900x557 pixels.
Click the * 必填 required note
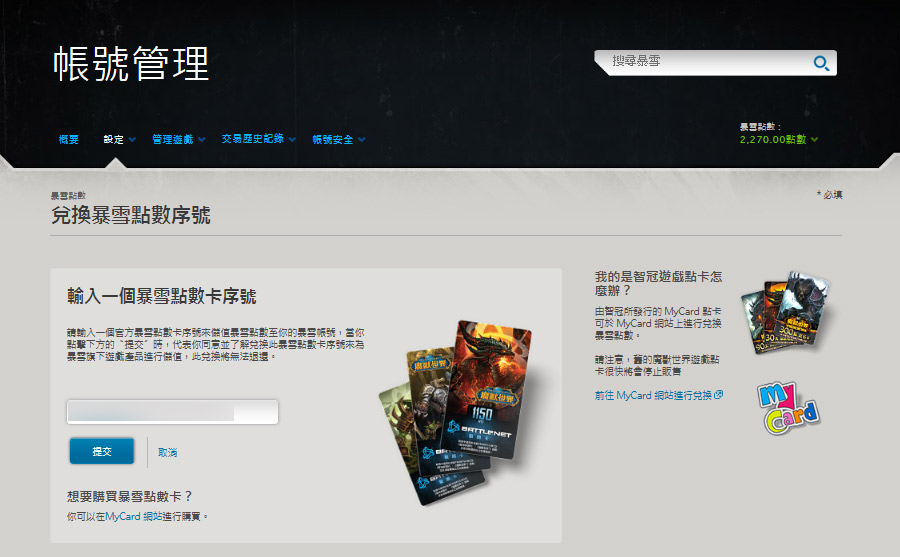[829, 195]
